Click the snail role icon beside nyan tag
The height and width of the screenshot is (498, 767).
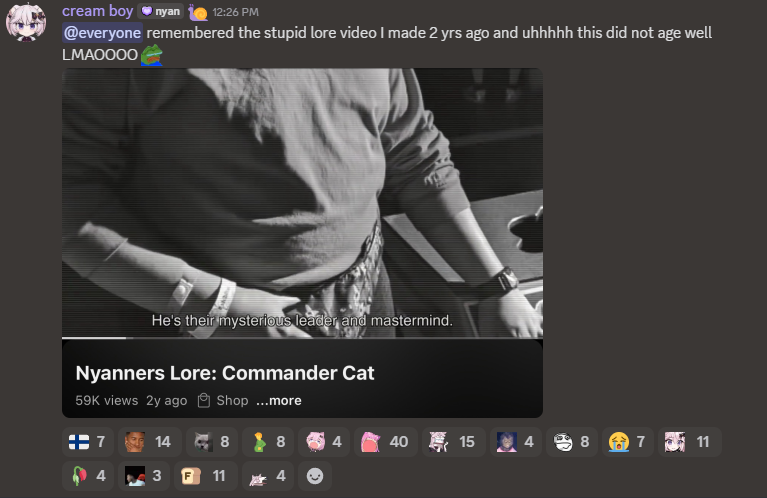coord(198,12)
